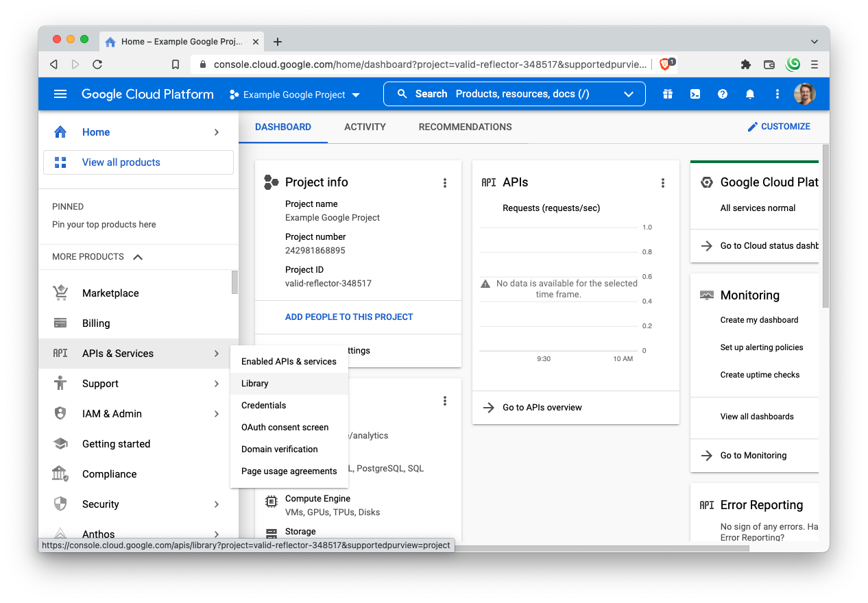Click the Customize button
This screenshot has width=868, height=603.
(779, 127)
